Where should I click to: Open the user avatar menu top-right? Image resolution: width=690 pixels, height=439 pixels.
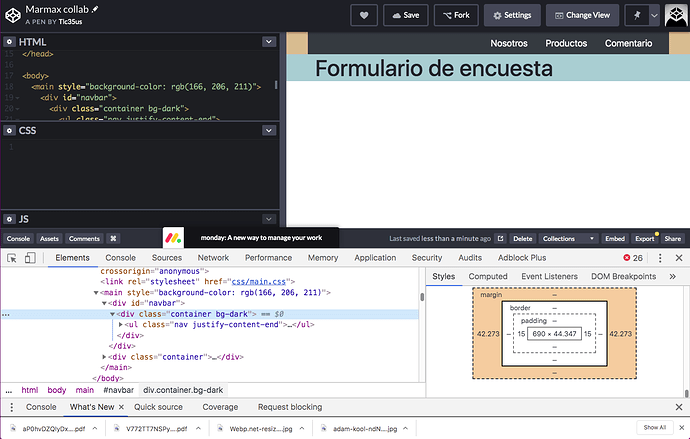tap(675, 16)
